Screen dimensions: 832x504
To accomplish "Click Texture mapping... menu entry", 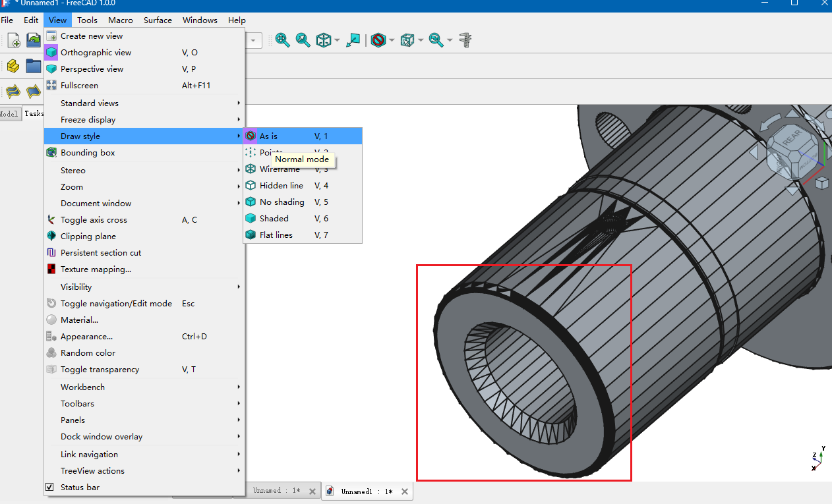I will pyautogui.click(x=96, y=269).
